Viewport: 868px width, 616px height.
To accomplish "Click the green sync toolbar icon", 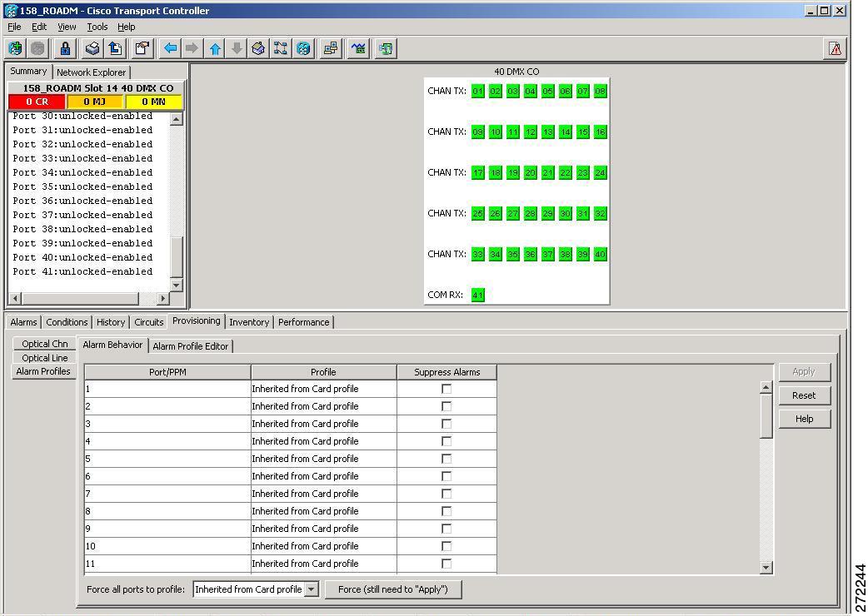I will [386, 48].
